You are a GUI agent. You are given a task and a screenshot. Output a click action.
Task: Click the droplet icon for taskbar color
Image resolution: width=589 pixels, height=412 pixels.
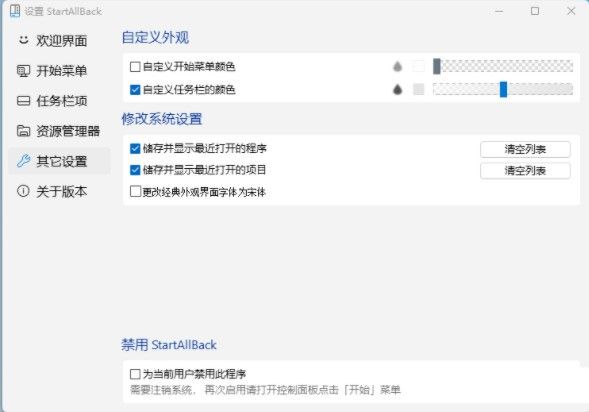[x=397, y=89]
